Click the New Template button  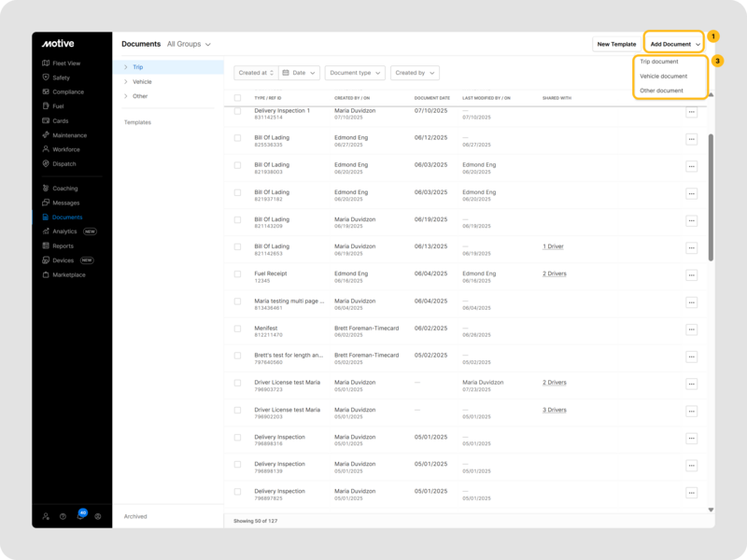(x=616, y=44)
